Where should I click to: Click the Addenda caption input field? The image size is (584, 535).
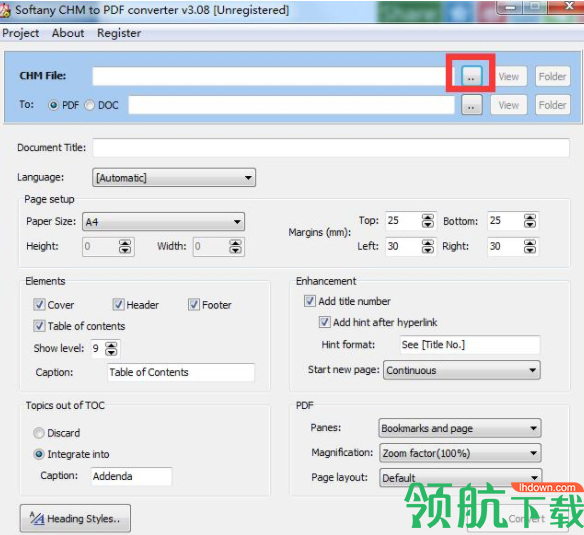(131, 477)
